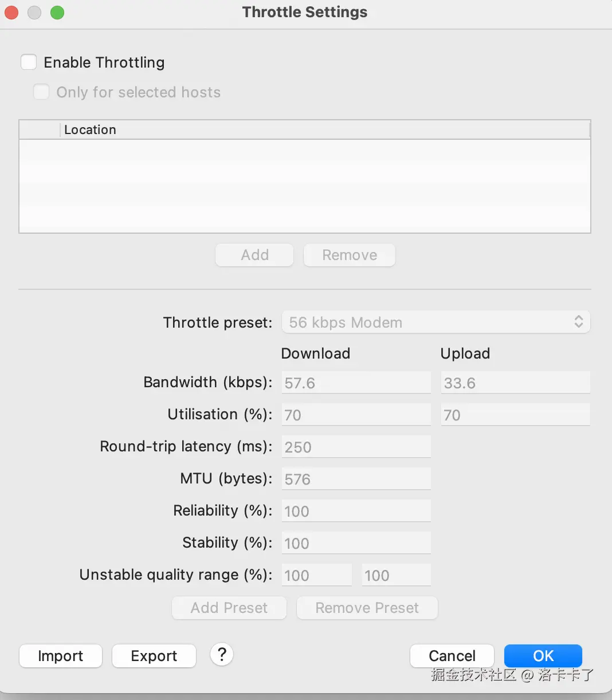The width and height of the screenshot is (612, 700).
Task: Click the preset dropdown chevron arrows
Action: (x=579, y=322)
